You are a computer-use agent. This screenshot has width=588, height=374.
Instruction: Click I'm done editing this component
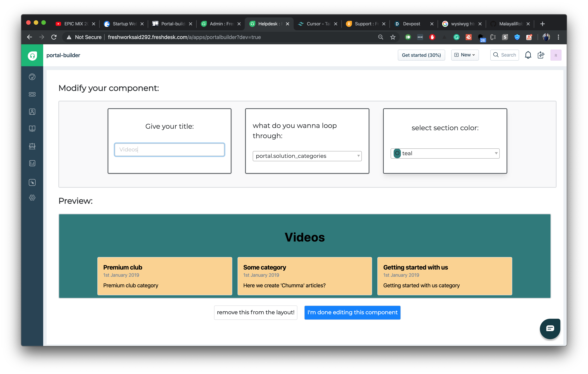click(352, 312)
